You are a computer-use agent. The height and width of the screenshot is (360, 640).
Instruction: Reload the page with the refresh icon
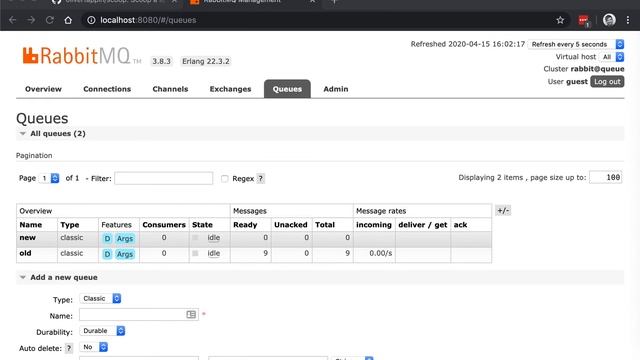[x=50, y=20]
